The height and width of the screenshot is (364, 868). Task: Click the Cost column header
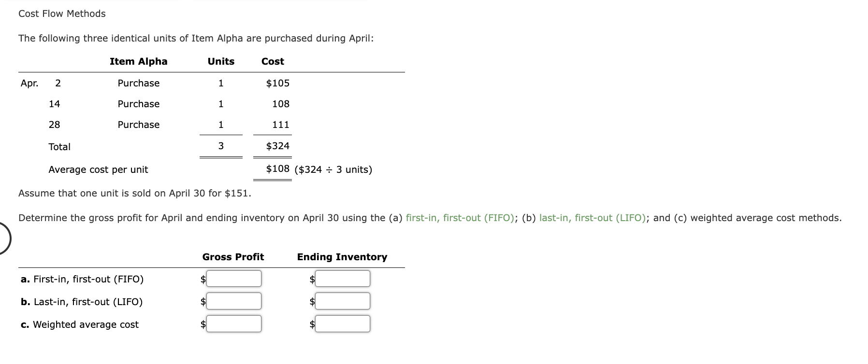273,61
